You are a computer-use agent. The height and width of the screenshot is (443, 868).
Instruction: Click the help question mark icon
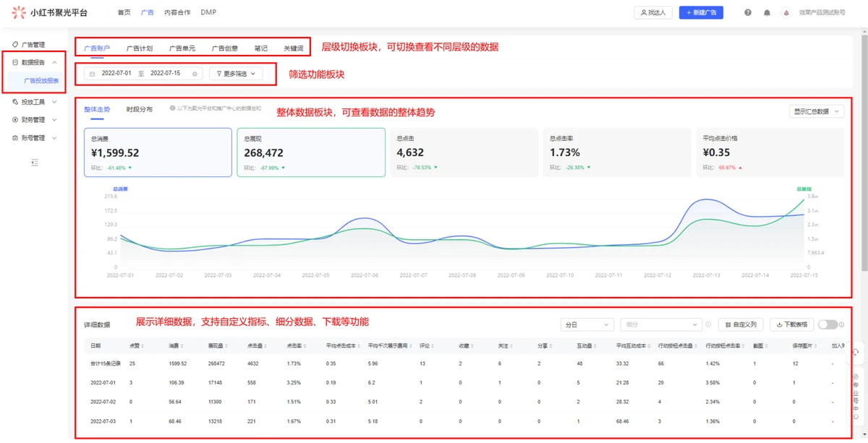[x=748, y=12]
